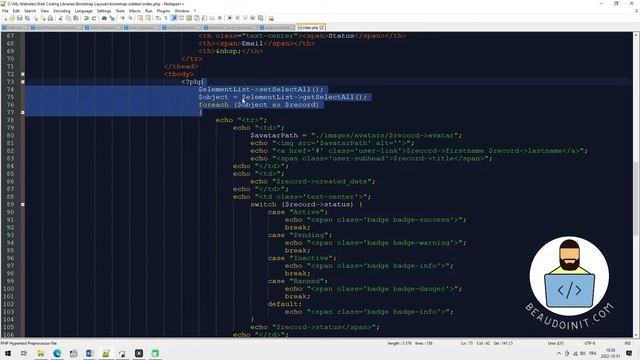Open Find with the binoculars toolbar icon

click(104, 18)
